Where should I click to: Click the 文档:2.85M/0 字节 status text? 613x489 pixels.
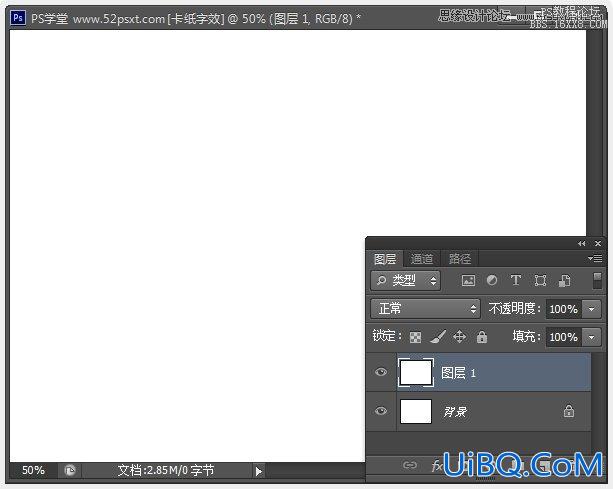166,470
